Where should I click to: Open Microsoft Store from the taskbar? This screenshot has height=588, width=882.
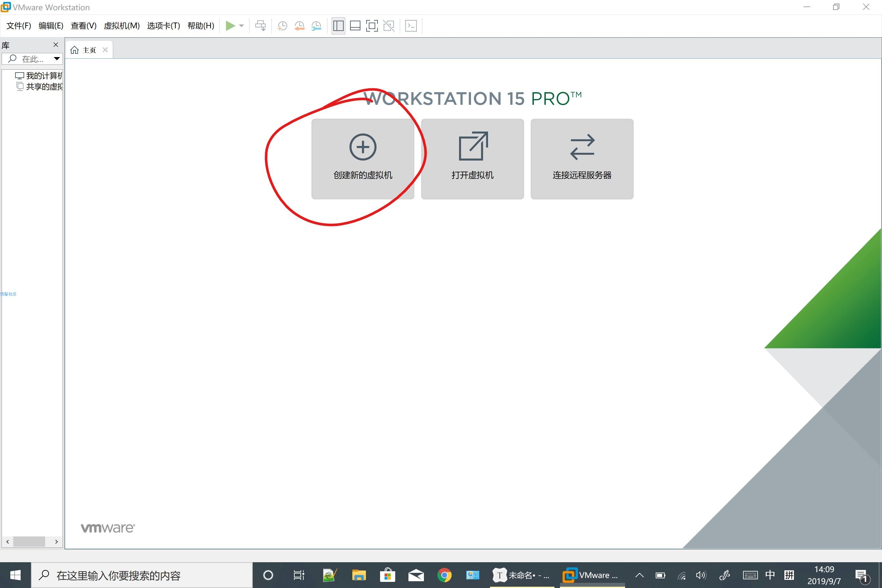click(387, 575)
